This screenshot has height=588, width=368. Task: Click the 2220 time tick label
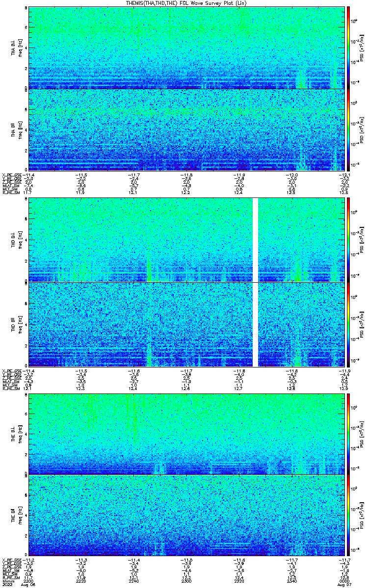[81, 581]
